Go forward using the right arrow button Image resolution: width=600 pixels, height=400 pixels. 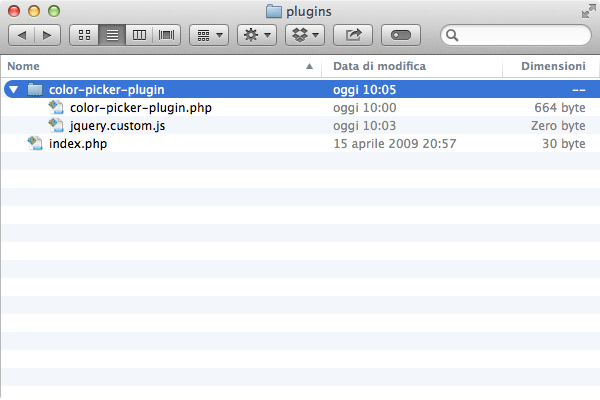[47, 35]
